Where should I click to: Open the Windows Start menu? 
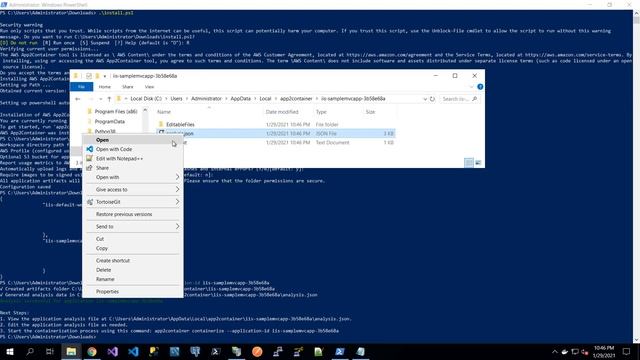(10, 352)
